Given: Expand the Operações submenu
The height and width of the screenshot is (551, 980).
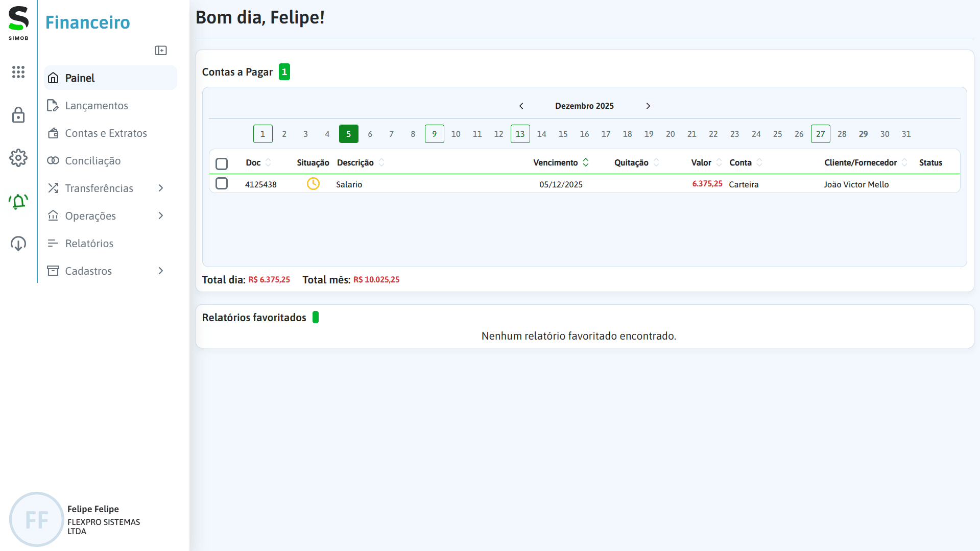Looking at the screenshot, I should click(90, 215).
